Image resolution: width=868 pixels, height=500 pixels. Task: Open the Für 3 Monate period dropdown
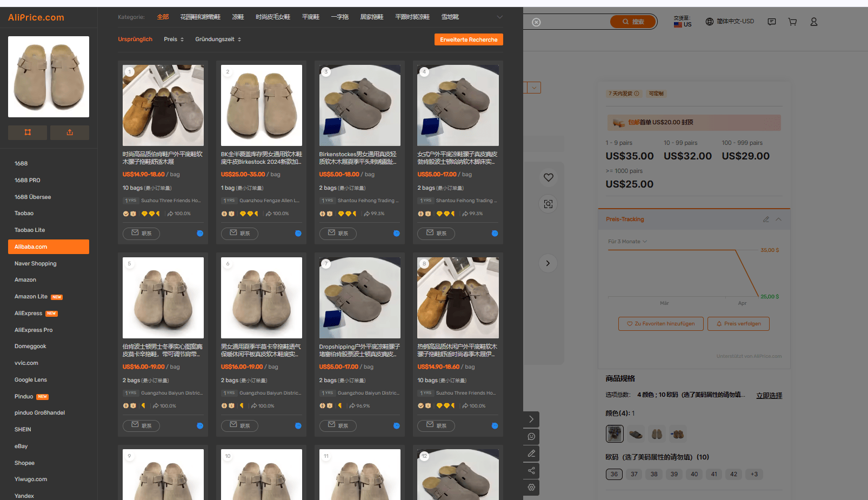[x=627, y=242]
